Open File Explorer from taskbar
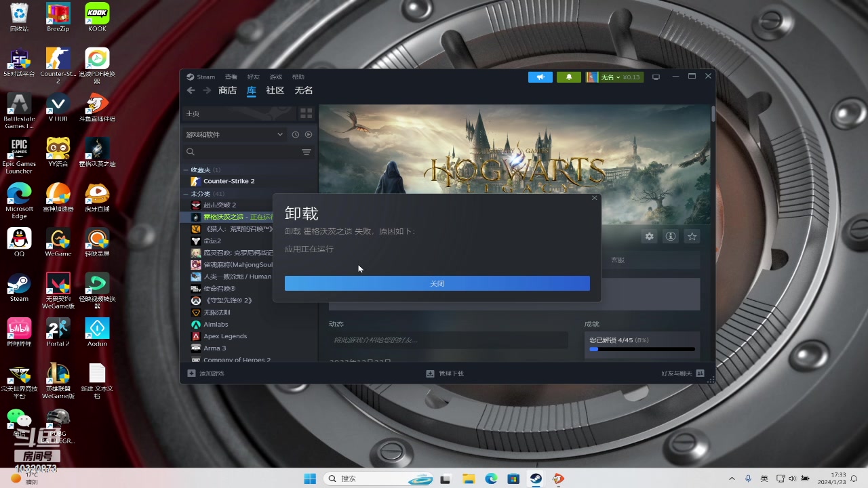The height and width of the screenshot is (488, 868). (x=469, y=479)
